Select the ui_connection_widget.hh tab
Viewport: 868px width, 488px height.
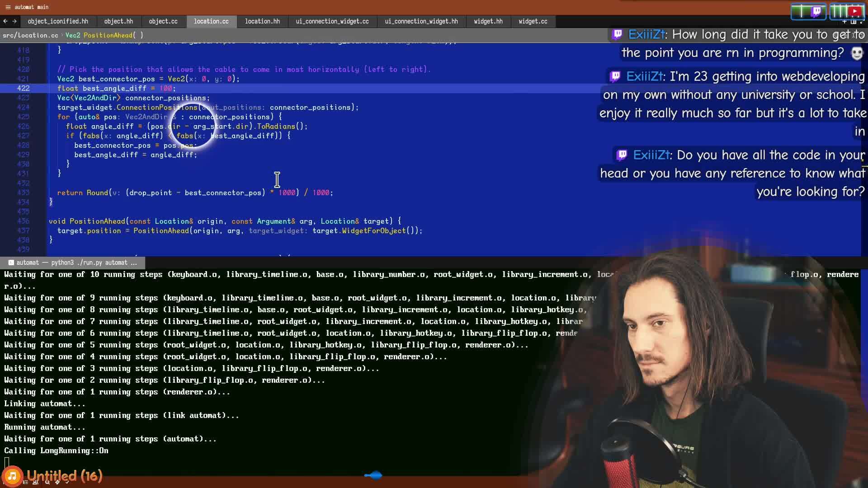(421, 21)
